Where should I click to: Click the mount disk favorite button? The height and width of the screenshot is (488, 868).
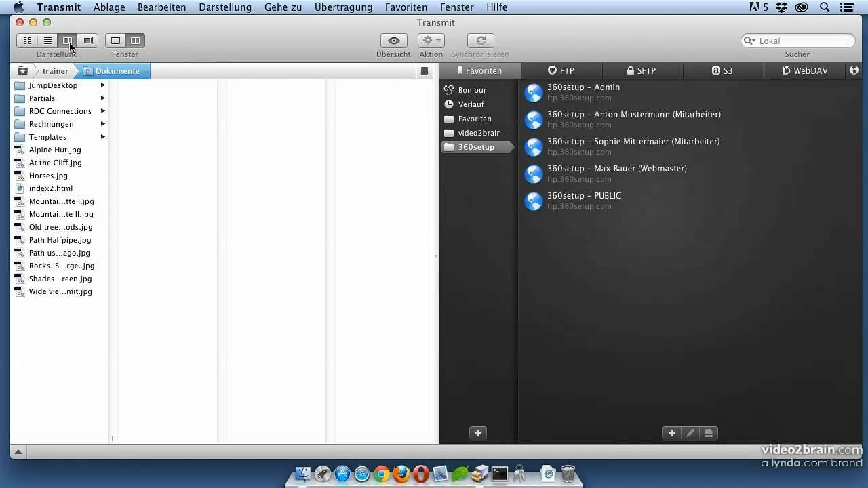(709, 433)
